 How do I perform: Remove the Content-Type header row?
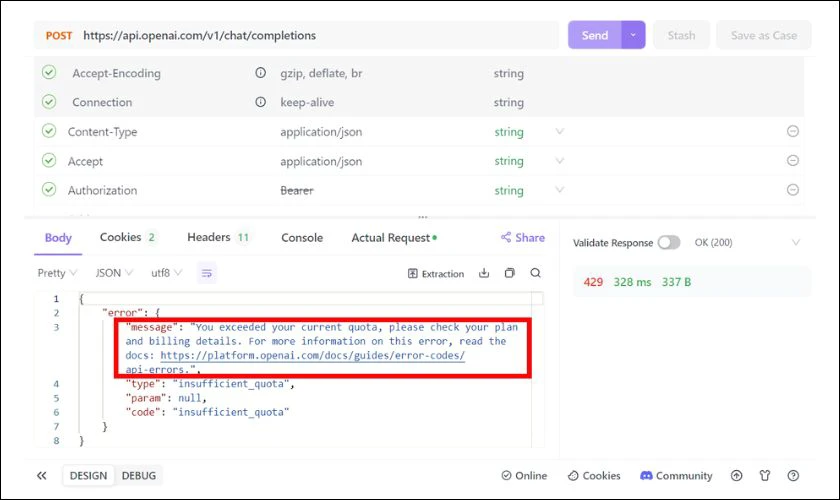point(793,131)
